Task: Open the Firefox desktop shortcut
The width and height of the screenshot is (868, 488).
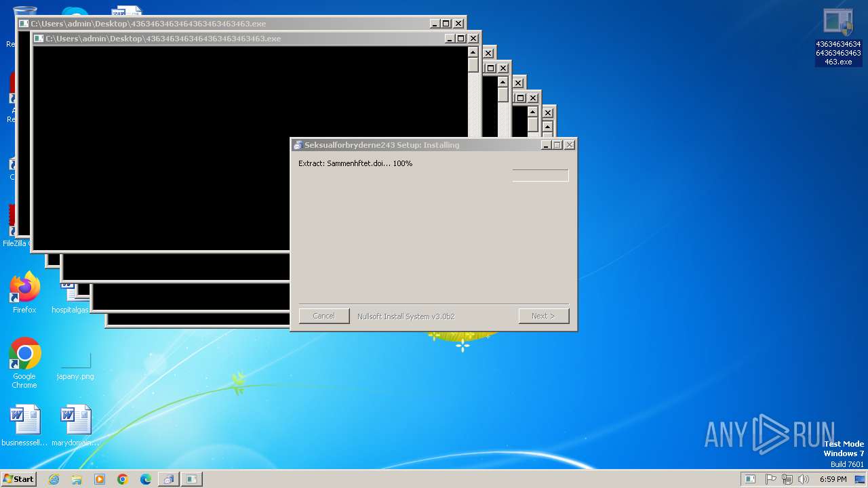Action: 24,293
